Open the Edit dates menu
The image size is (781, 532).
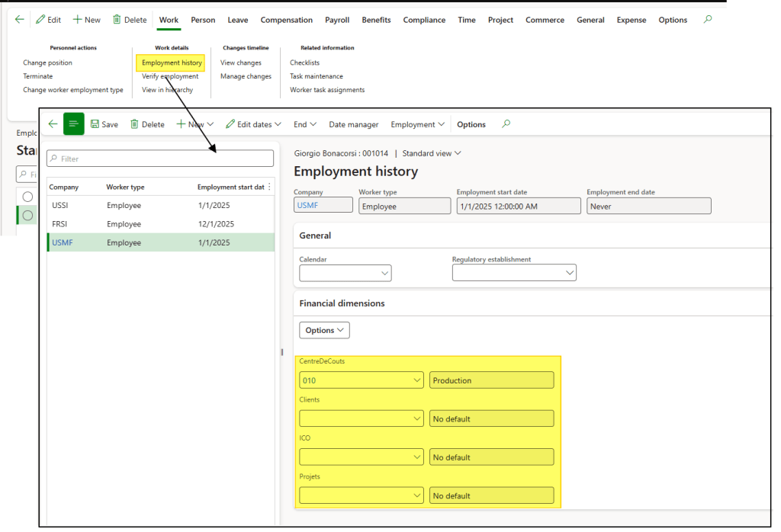tap(254, 124)
